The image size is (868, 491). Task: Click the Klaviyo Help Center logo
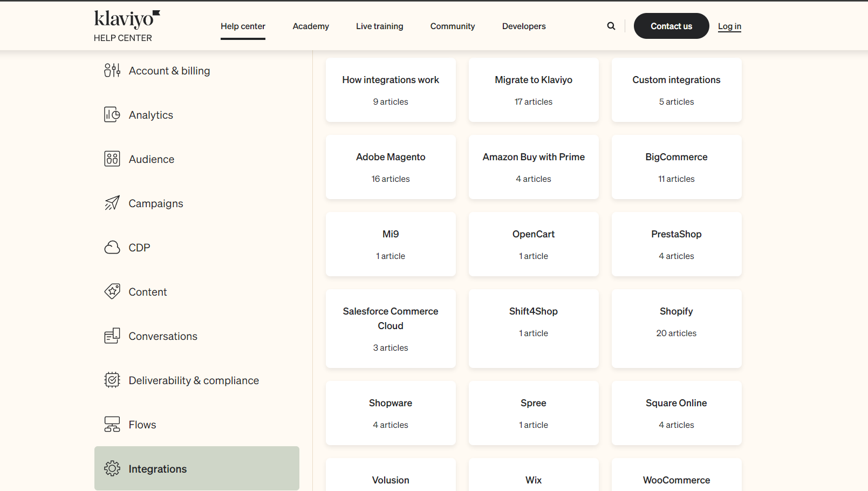(127, 26)
